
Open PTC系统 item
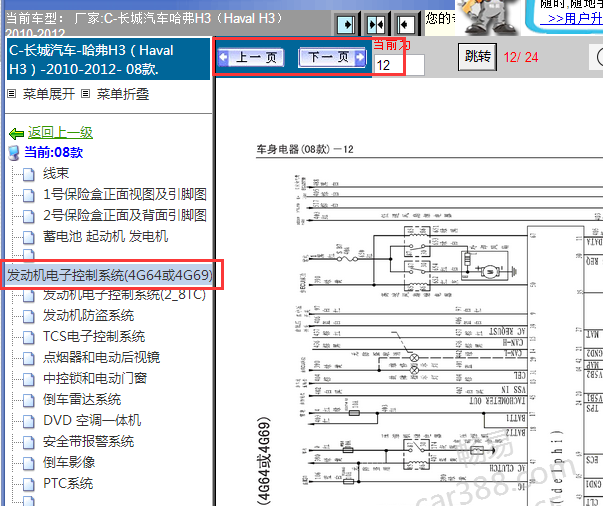[x=68, y=483]
